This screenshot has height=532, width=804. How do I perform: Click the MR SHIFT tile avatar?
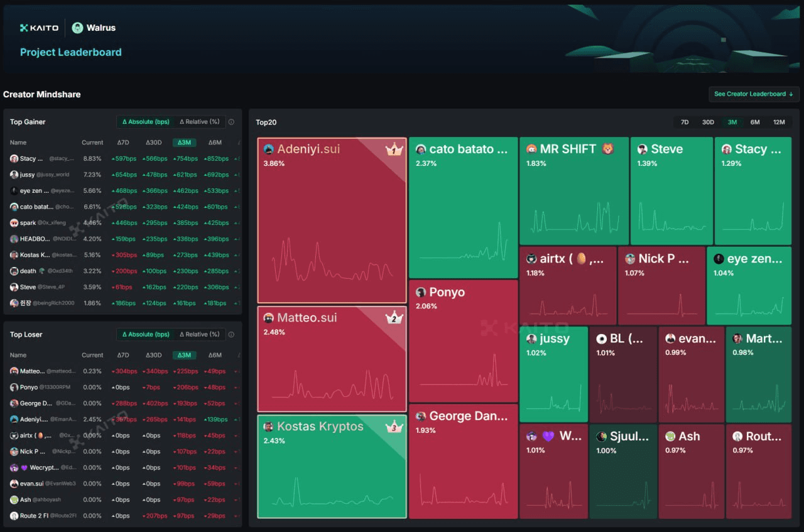click(x=531, y=149)
